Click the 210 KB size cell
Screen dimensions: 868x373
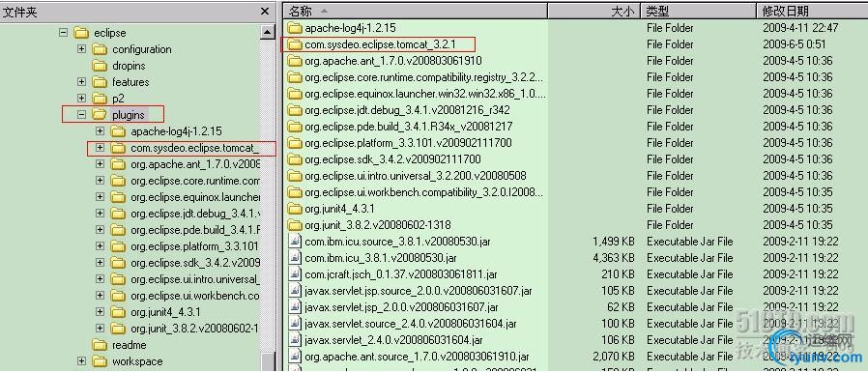pos(619,273)
